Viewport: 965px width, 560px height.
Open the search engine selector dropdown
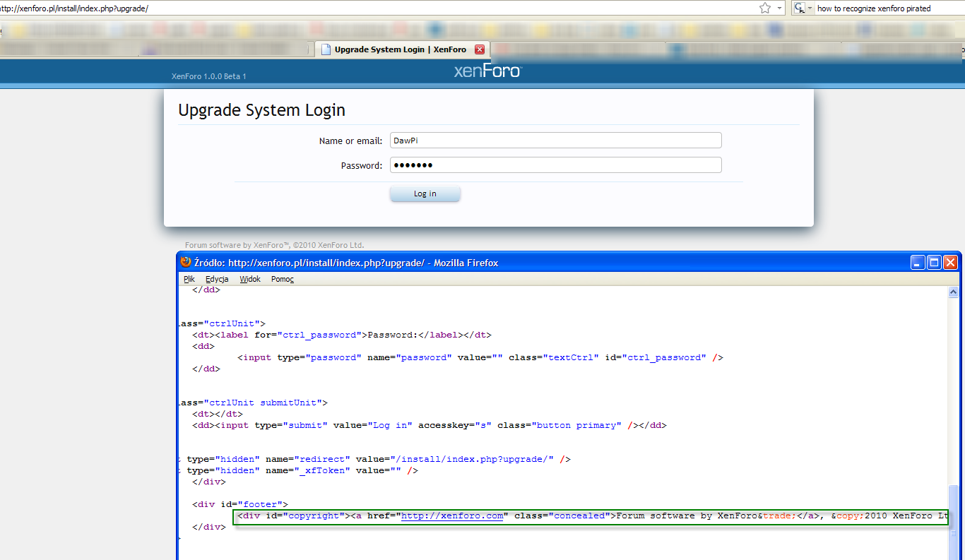[x=810, y=8]
